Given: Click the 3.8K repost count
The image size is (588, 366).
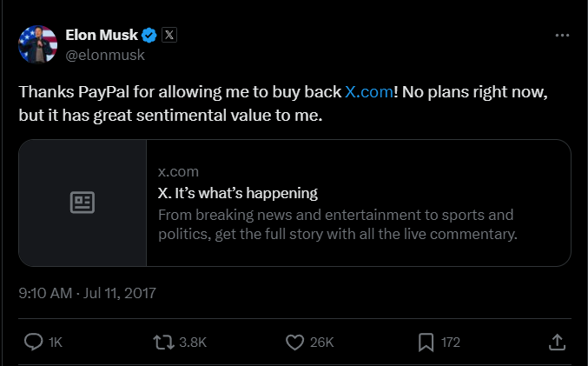Looking at the screenshot, I should coord(192,343).
